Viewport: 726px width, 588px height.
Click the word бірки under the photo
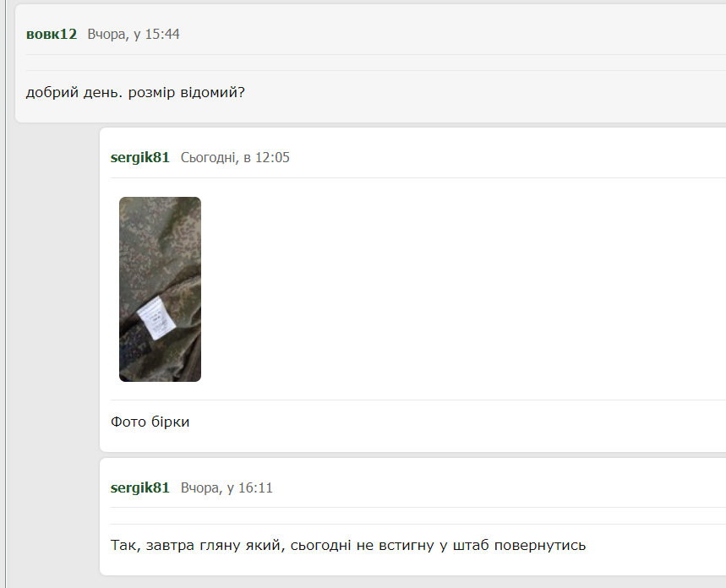click(170, 422)
